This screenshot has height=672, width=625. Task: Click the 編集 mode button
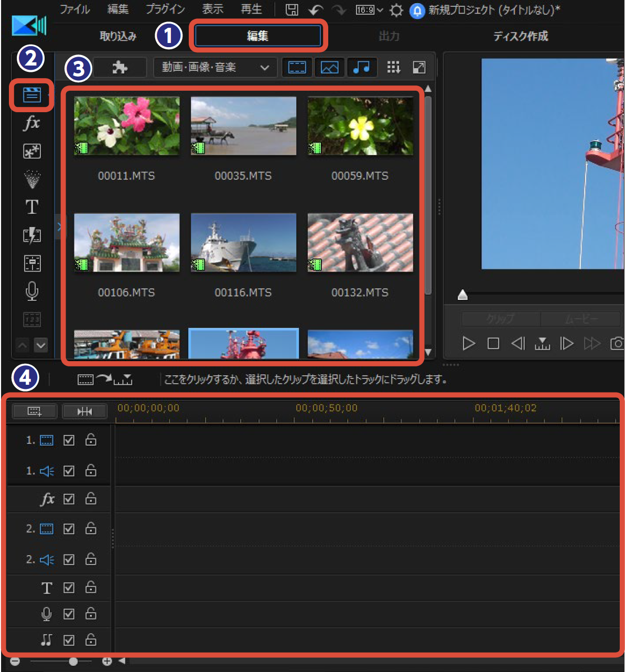[x=257, y=36]
